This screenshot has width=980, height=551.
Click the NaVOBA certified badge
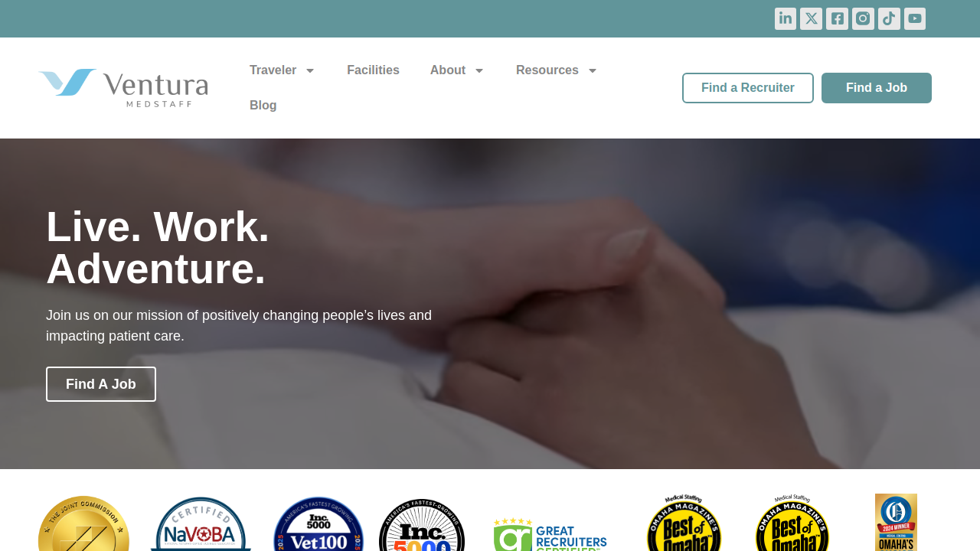(x=201, y=524)
